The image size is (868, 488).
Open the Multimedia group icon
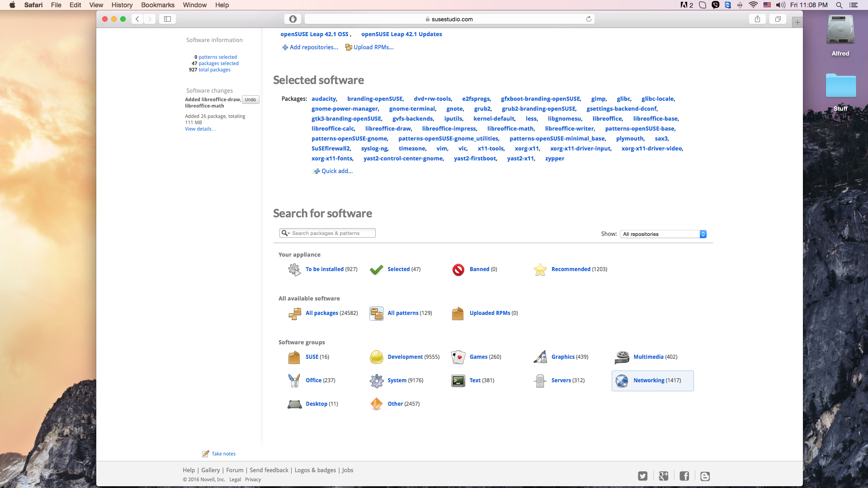(x=622, y=357)
